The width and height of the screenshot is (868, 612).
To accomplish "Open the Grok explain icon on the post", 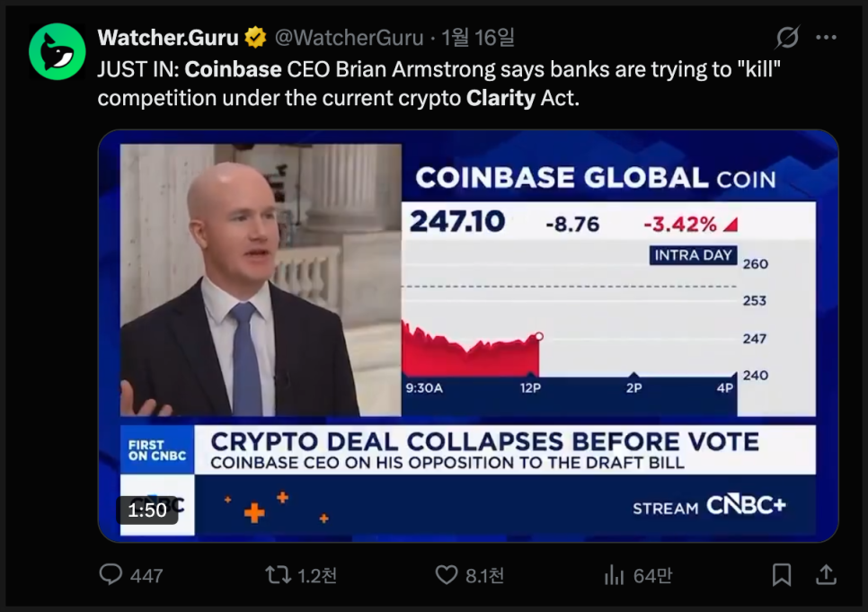I will (x=787, y=38).
